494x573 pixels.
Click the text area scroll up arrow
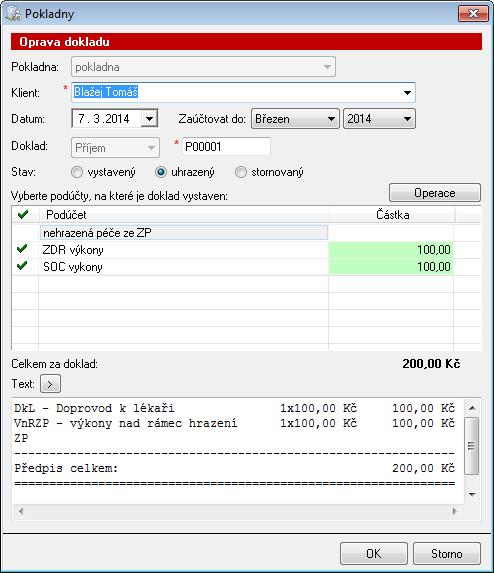(x=472, y=408)
